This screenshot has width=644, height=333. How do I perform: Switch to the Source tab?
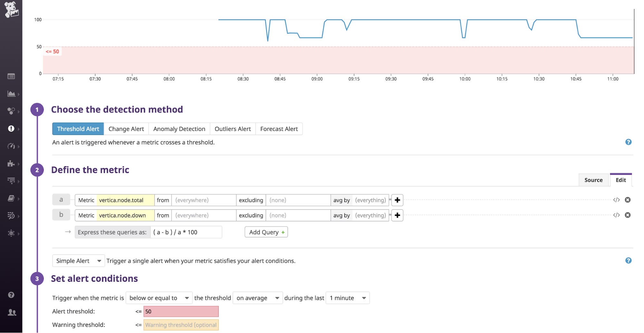tap(593, 180)
